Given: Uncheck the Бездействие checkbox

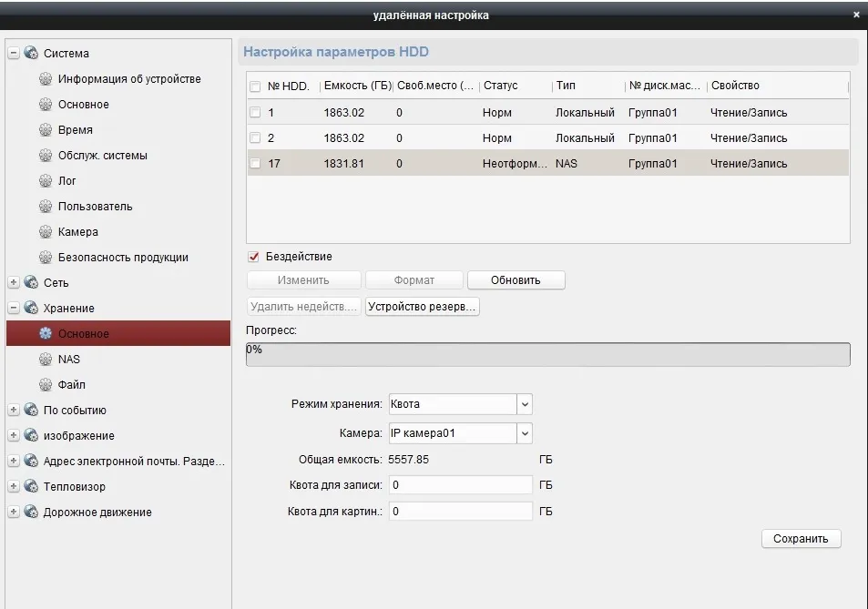Looking at the screenshot, I should pos(254,257).
